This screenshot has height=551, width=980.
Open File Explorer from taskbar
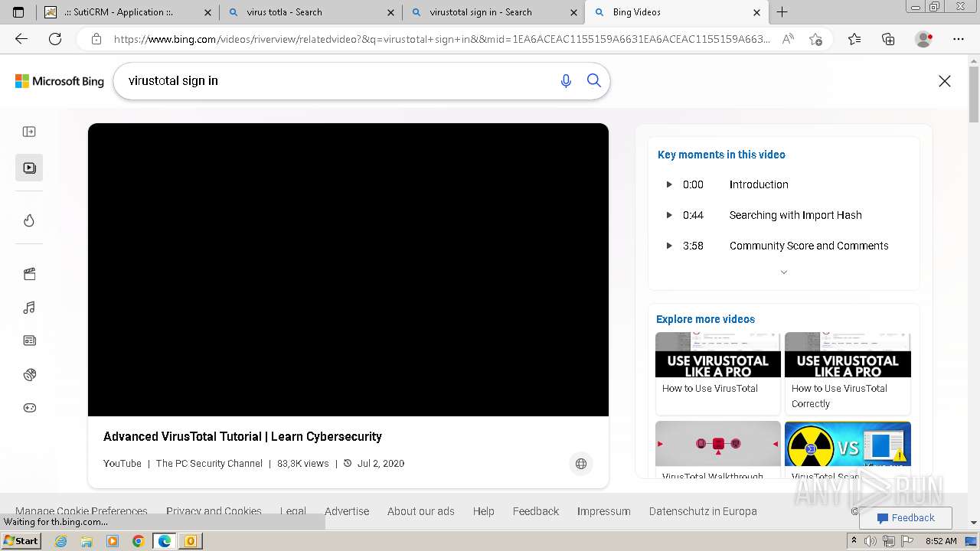coord(87,541)
